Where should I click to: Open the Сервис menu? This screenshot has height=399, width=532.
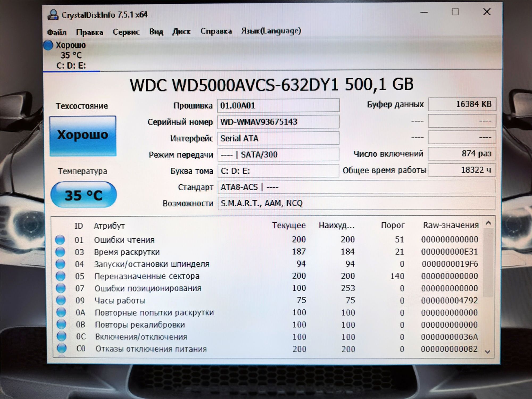click(x=126, y=32)
